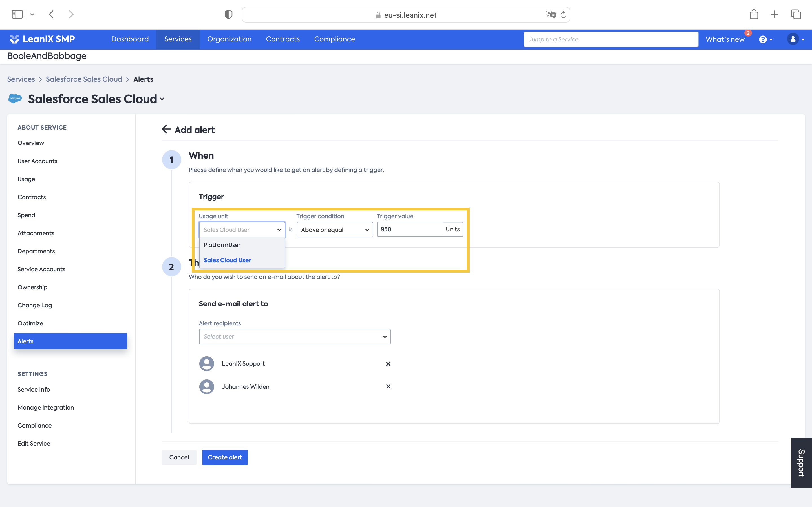
Task: Open the Trigger condition dropdown
Action: point(335,230)
